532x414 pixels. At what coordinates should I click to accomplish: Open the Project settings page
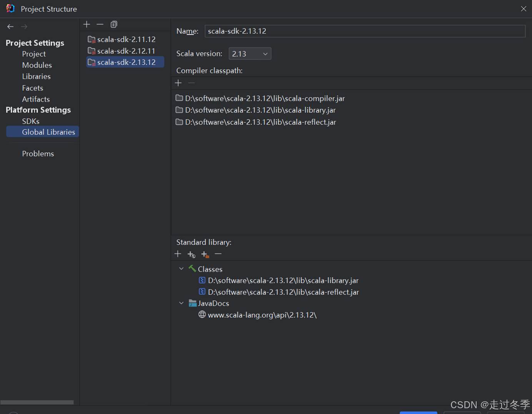(34, 54)
